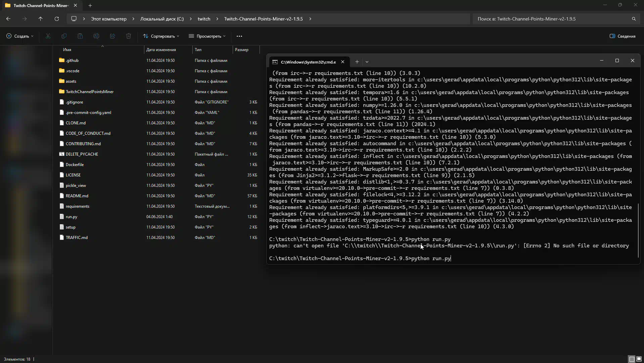Close the cmd.exe terminal tab
The height and width of the screenshot is (363, 644).
pos(342,62)
